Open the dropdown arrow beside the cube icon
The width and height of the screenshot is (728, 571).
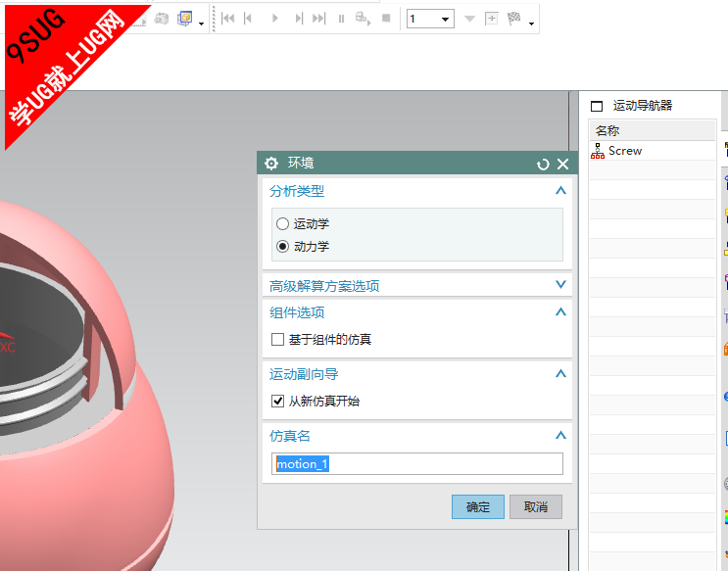coord(201,24)
